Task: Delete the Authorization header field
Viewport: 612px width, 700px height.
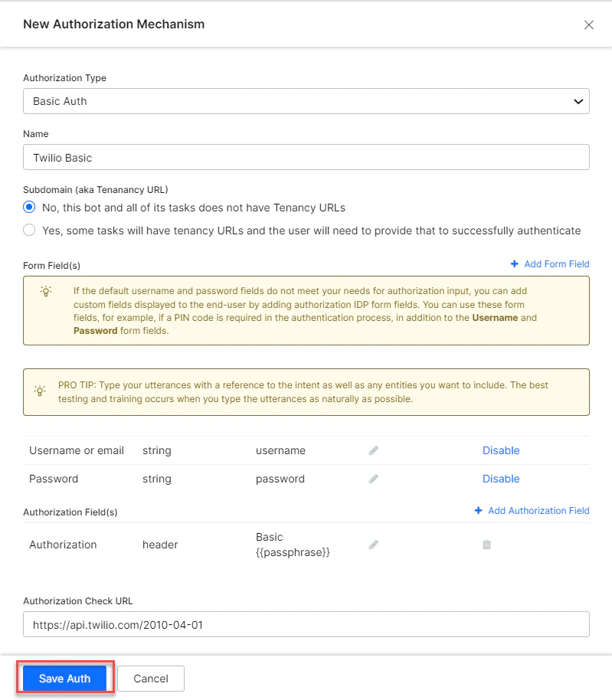Action: (486, 544)
